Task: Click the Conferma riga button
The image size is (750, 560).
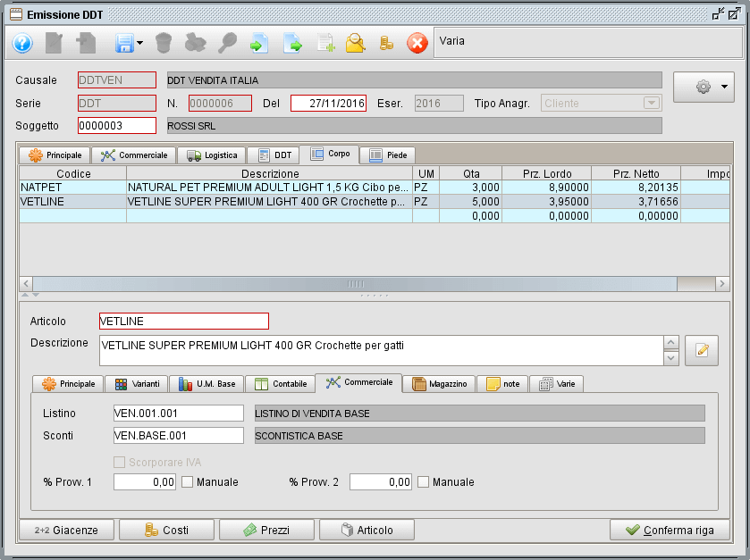Action: tap(670, 530)
